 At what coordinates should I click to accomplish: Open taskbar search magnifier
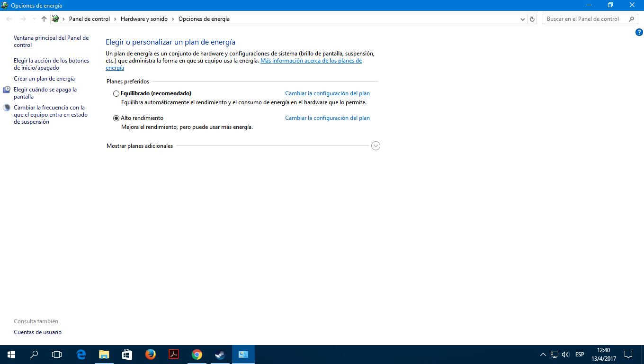click(x=34, y=355)
